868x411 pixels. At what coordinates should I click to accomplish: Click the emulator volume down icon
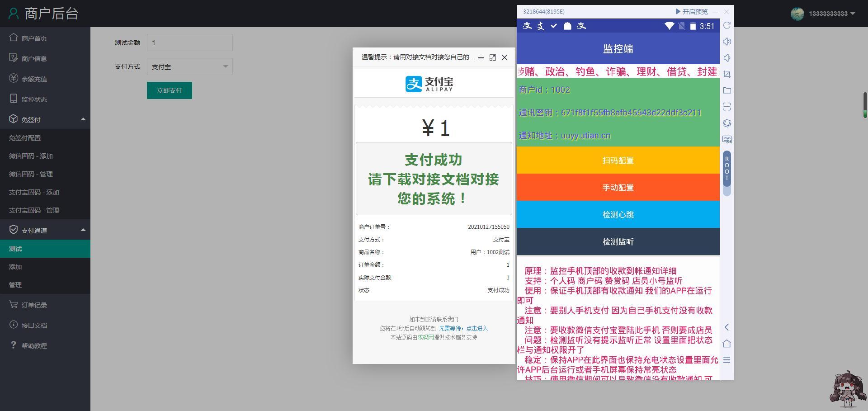[x=726, y=58]
